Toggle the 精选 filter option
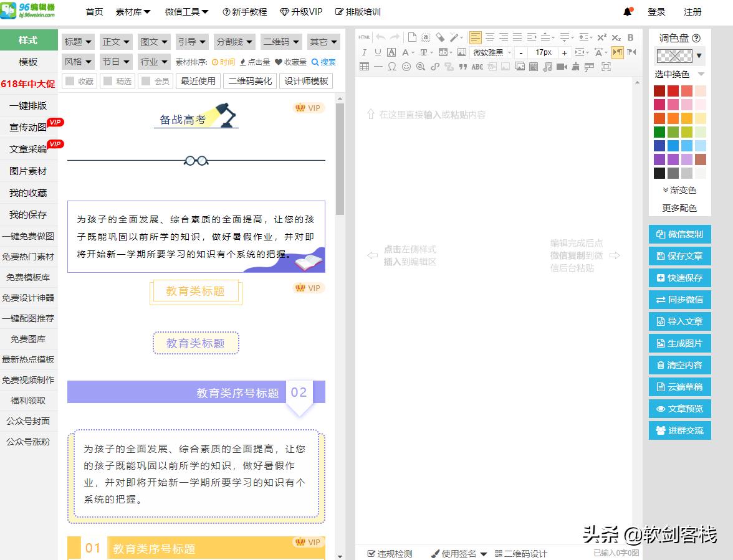Image resolution: width=733 pixels, height=560 pixels. 117,81
